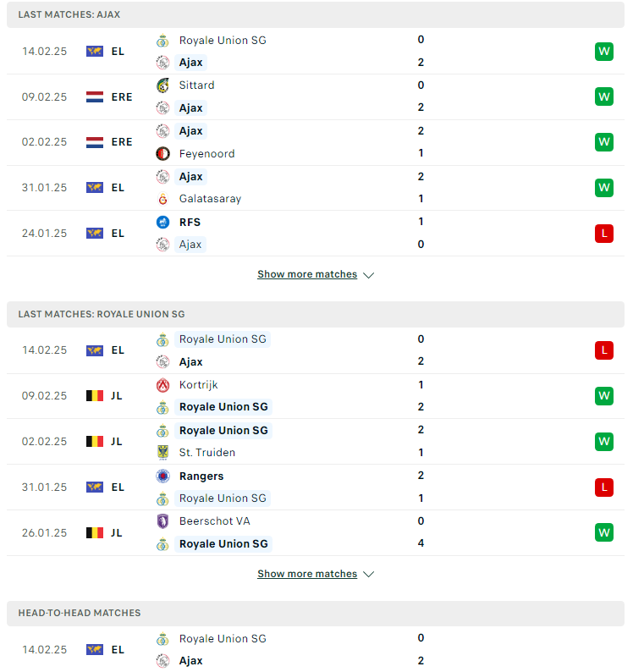Open the Last Matches: Ajax section header
633x672 pixels.
(316, 14)
